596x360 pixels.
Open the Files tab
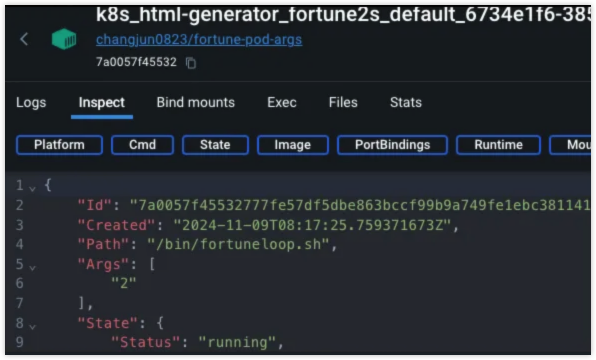click(x=343, y=102)
